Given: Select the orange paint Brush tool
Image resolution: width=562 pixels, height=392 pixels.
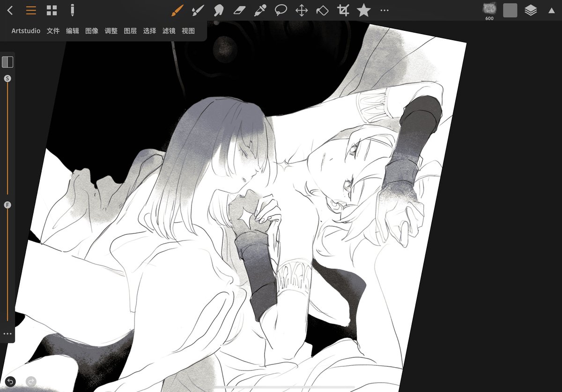Looking at the screenshot, I should tap(177, 10).
